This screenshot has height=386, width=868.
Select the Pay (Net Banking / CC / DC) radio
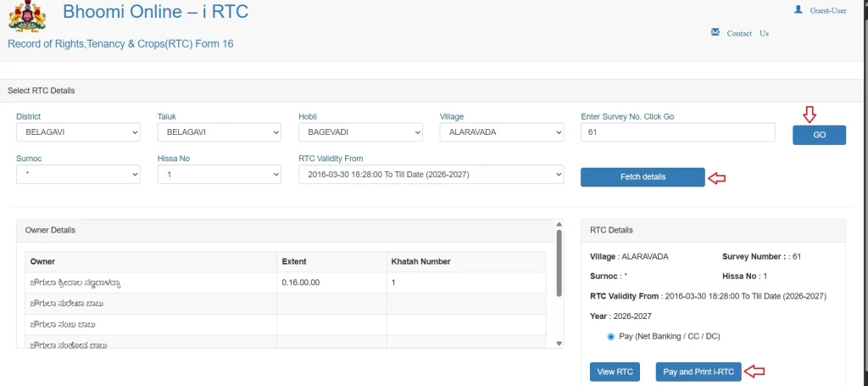[611, 337]
